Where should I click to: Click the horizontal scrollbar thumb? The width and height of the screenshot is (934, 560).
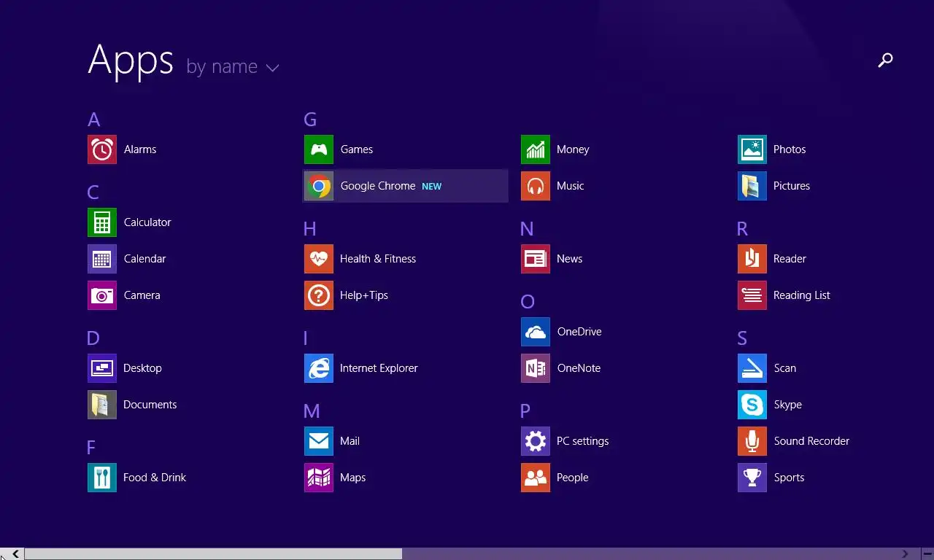[x=213, y=554]
